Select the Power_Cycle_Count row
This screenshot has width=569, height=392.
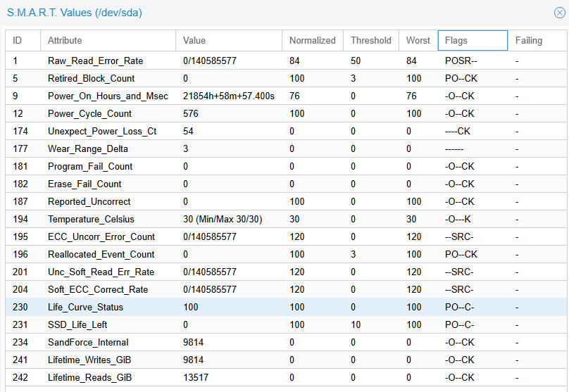(89, 114)
